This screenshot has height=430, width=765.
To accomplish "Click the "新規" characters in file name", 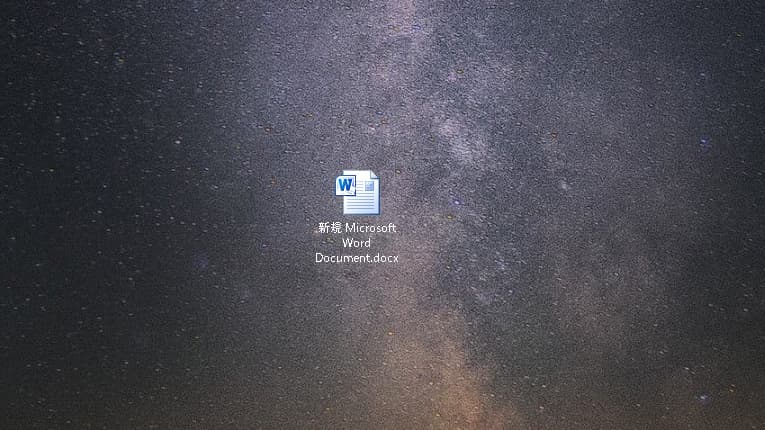I will pos(329,228).
